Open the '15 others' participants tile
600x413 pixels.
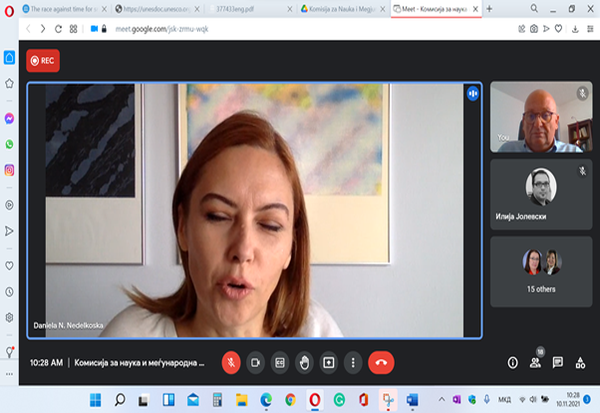click(542, 270)
